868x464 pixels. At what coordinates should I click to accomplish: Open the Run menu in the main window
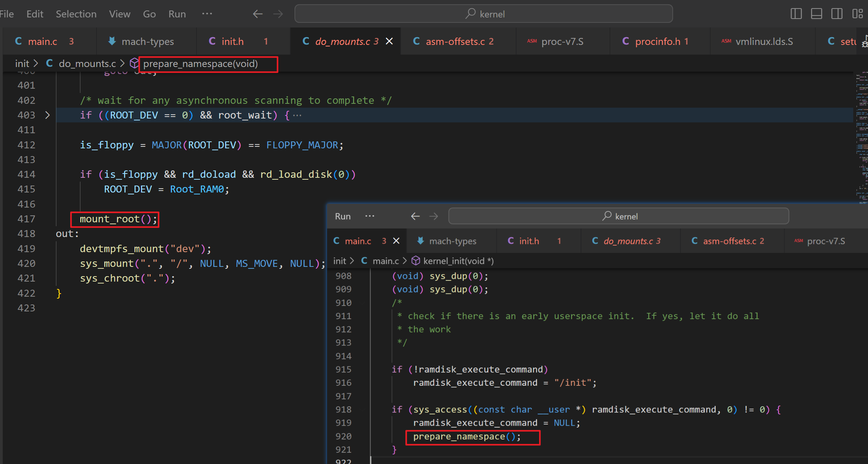pyautogui.click(x=177, y=14)
